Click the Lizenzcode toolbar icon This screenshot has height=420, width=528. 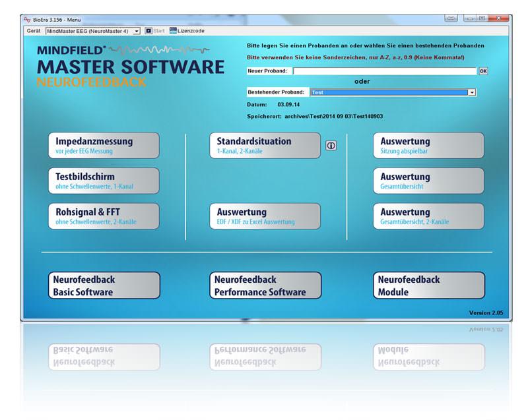173,30
